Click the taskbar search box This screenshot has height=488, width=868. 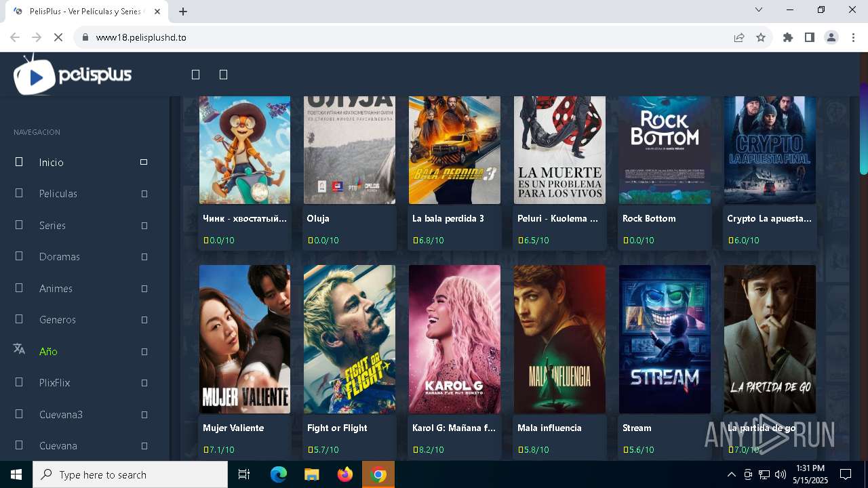tap(130, 474)
